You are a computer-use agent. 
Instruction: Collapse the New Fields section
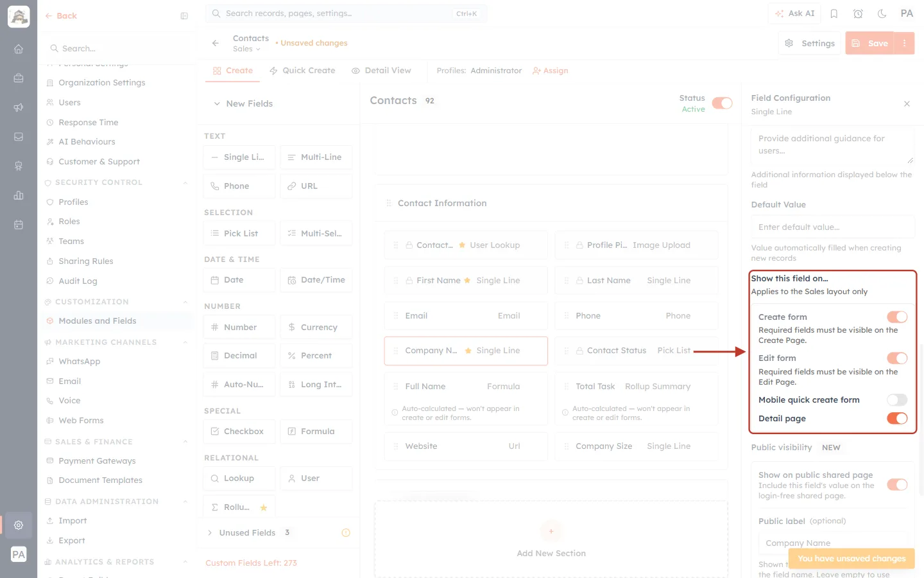[x=217, y=103]
